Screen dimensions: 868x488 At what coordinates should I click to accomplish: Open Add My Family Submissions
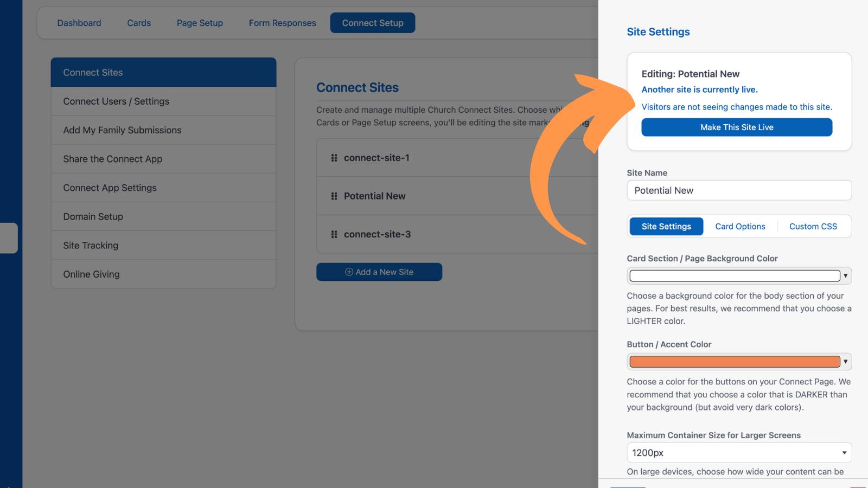coord(163,130)
